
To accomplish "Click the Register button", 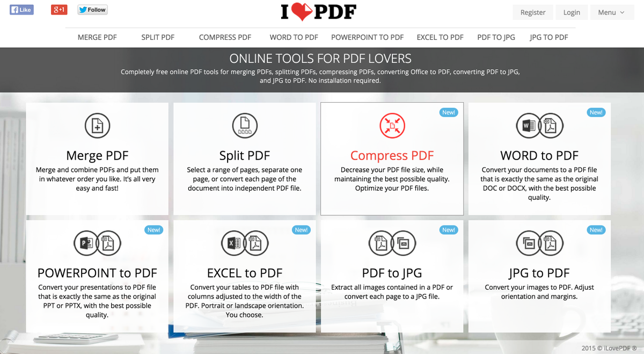I will [533, 12].
